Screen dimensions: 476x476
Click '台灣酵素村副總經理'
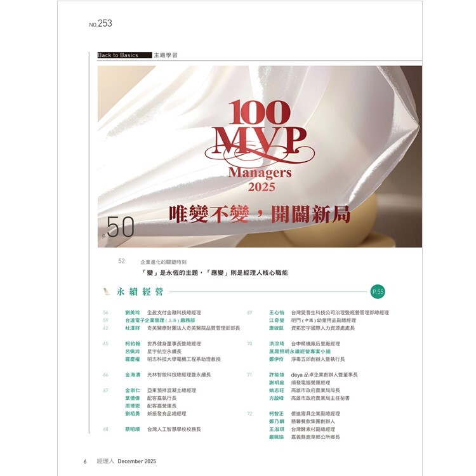(x=313, y=429)
